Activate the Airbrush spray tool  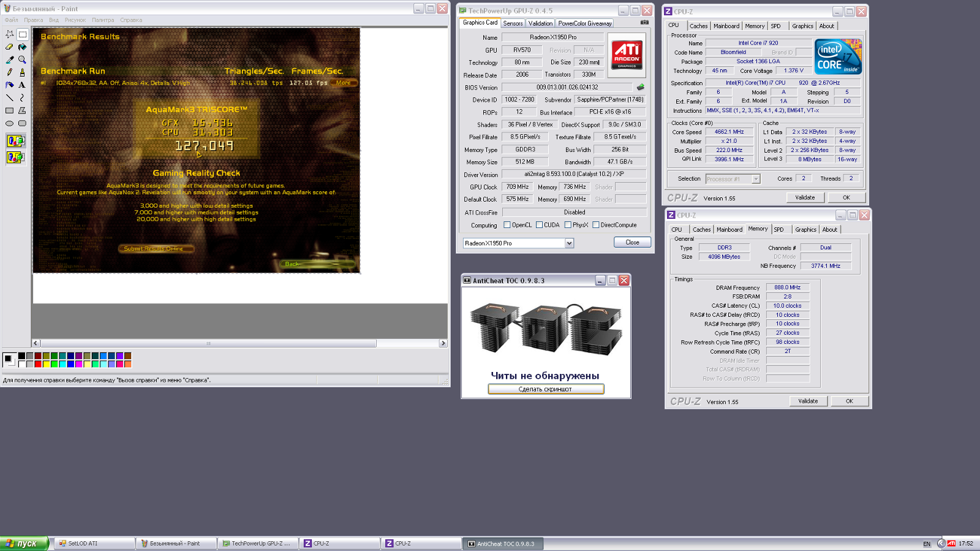tap(9, 85)
